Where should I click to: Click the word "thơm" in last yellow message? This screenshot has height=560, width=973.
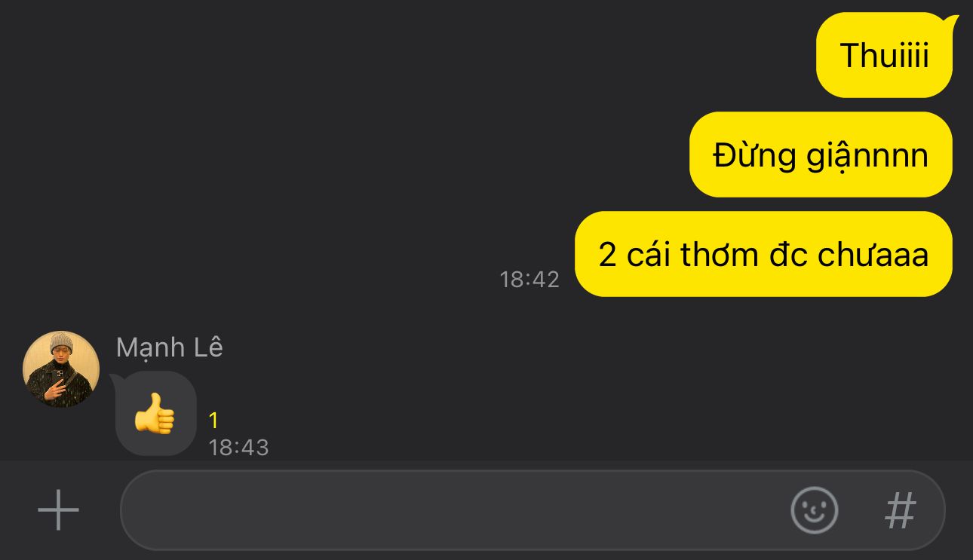pos(718,254)
